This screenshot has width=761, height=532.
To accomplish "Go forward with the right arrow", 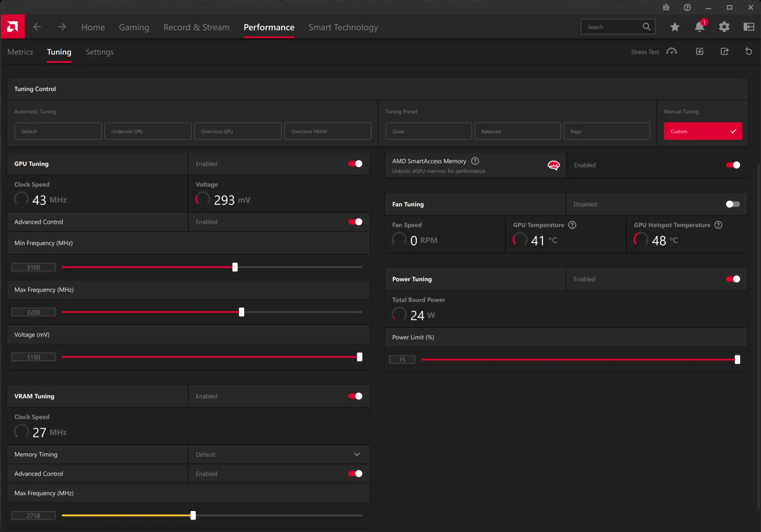I will (62, 27).
